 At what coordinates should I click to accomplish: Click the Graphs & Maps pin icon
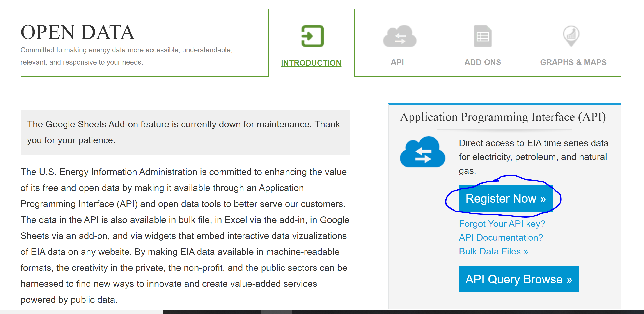click(571, 36)
